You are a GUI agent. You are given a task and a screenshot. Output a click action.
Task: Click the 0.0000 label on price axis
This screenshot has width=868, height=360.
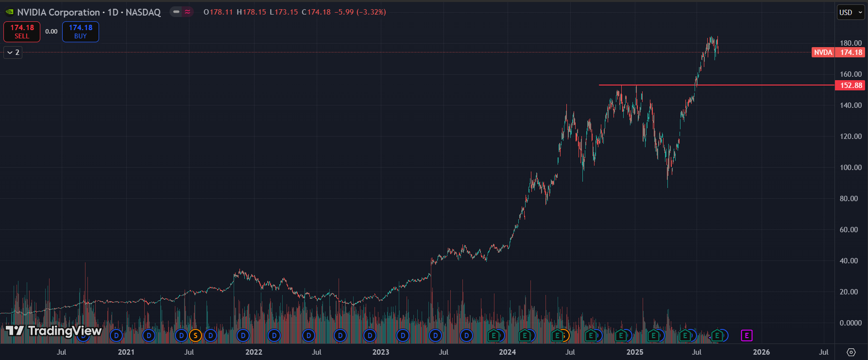click(x=851, y=323)
